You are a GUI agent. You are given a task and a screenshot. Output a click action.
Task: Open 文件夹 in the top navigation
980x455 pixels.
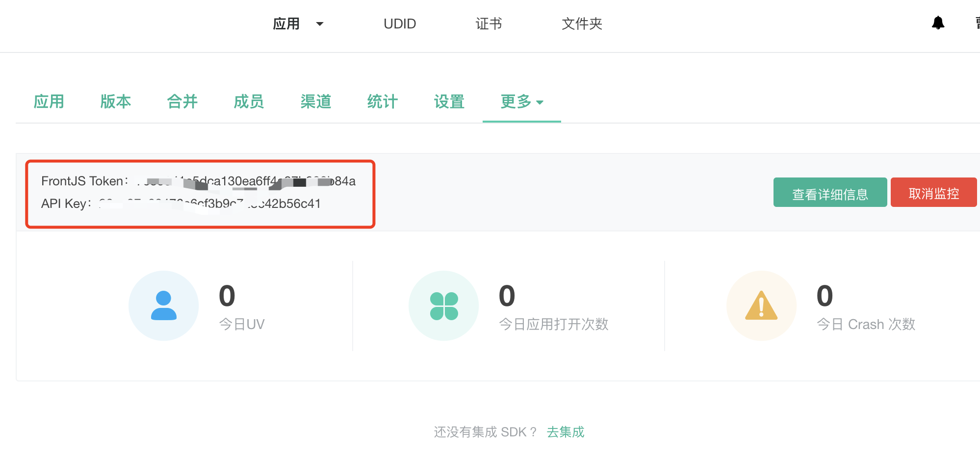point(582,24)
